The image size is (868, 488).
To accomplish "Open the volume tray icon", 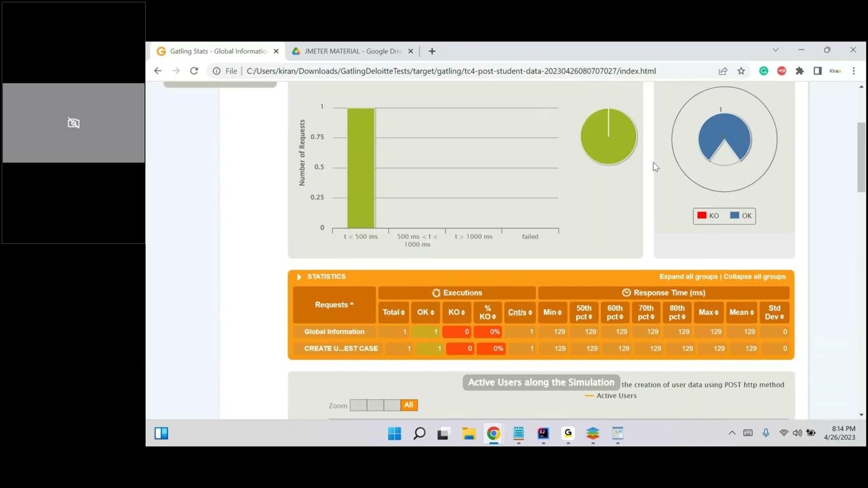I will [797, 433].
